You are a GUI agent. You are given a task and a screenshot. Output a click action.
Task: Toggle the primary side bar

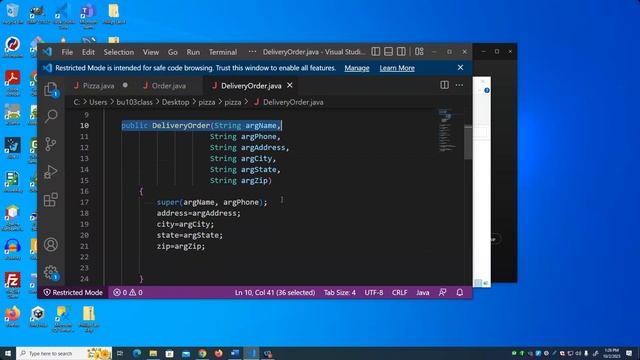pyautogui.click(x=376, y=51)
